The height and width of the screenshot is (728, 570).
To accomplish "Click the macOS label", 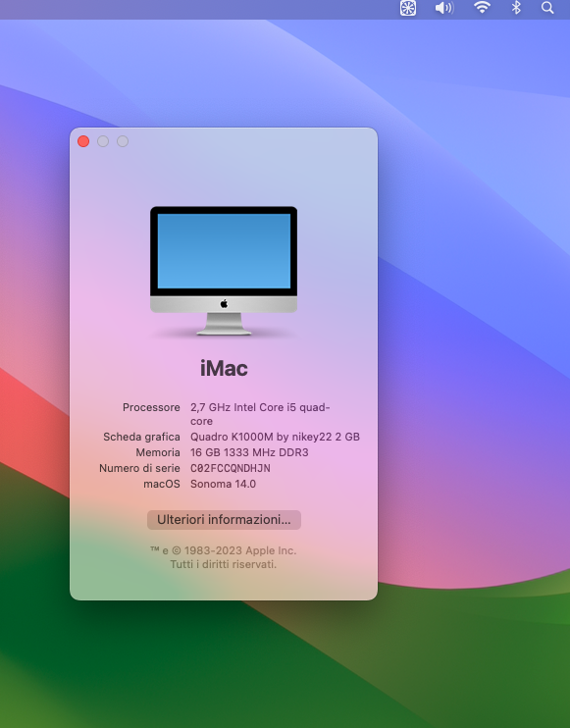I will click(x=162, y=484).
